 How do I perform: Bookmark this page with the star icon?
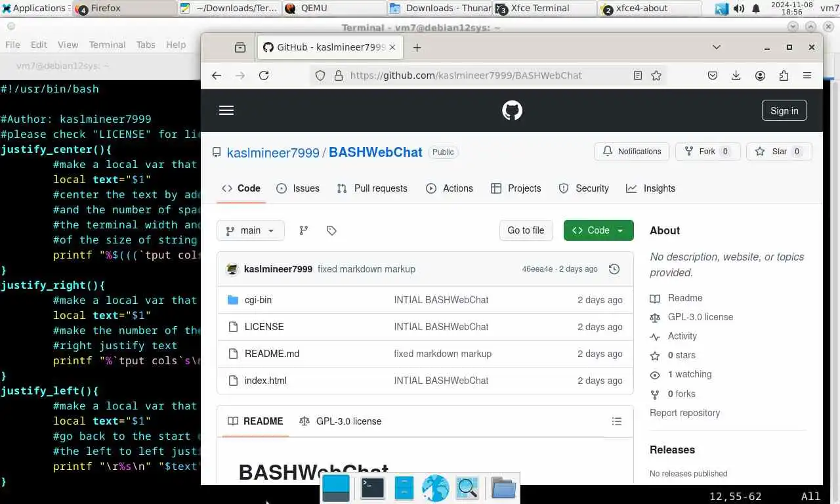[x=656, y=75]
